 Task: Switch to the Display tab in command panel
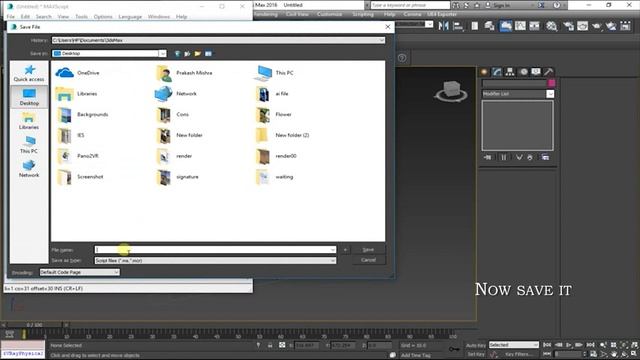tap(536, 72)
